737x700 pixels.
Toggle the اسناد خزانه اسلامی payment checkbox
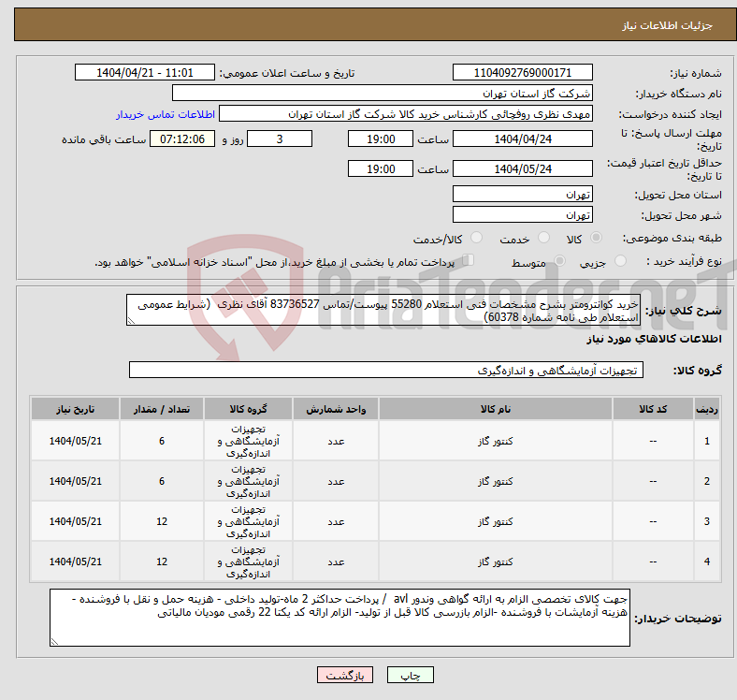point(468,259)
